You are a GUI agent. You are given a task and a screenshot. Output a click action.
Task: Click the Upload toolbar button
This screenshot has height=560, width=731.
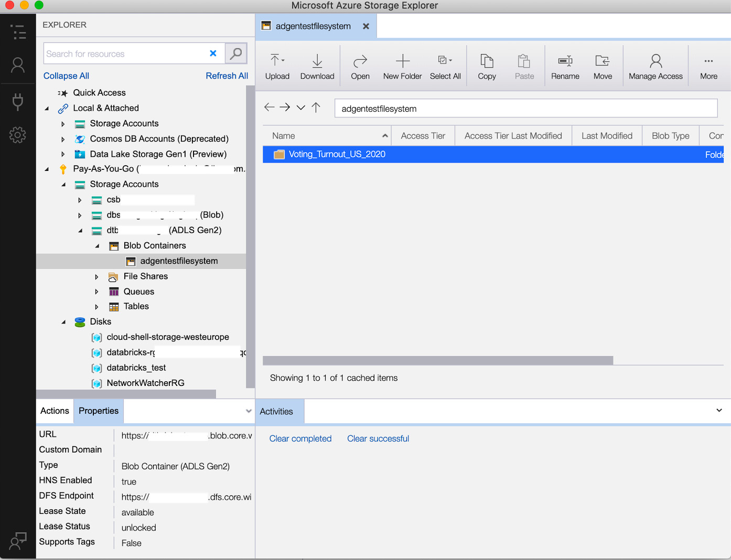point(277,67)
